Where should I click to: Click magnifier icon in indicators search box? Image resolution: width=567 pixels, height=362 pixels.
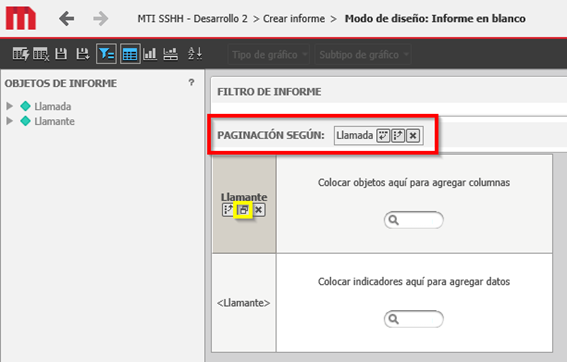393,319
